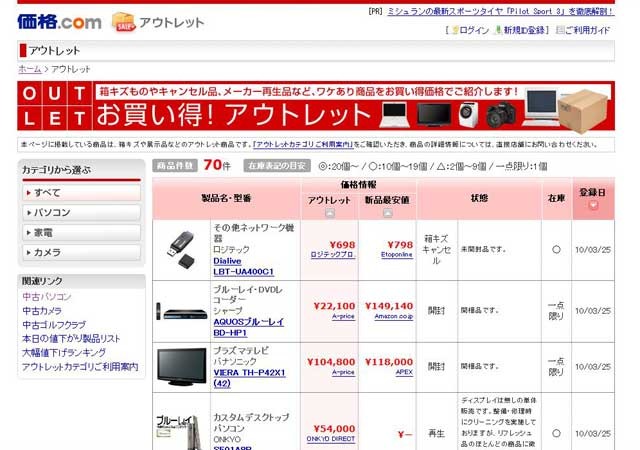Open 大幅値下げランキング link
Screen dimensions: 640x450
pyautogui.click(x=64, y=352)
